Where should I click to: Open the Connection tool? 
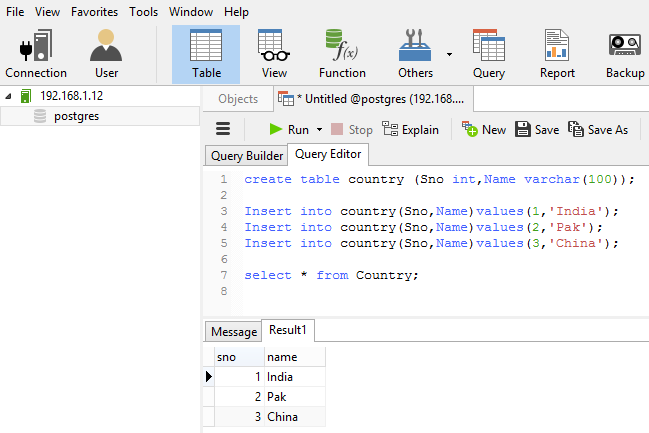[36, 54]
